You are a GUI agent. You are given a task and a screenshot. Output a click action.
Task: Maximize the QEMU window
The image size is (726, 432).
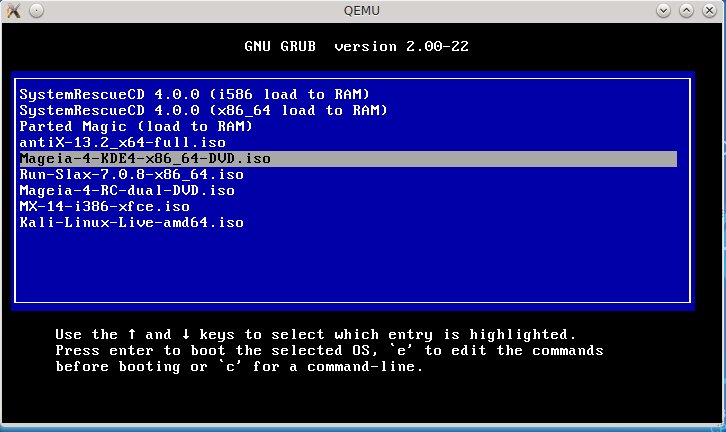pos(686,10)
